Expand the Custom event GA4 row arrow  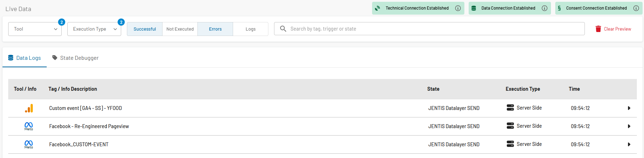629,108
